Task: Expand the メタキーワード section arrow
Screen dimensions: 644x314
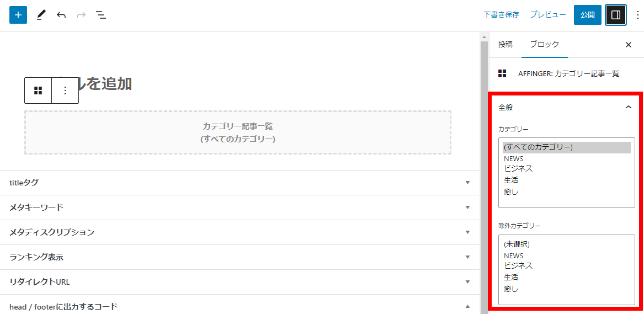Action: click(x=467, y=207)
